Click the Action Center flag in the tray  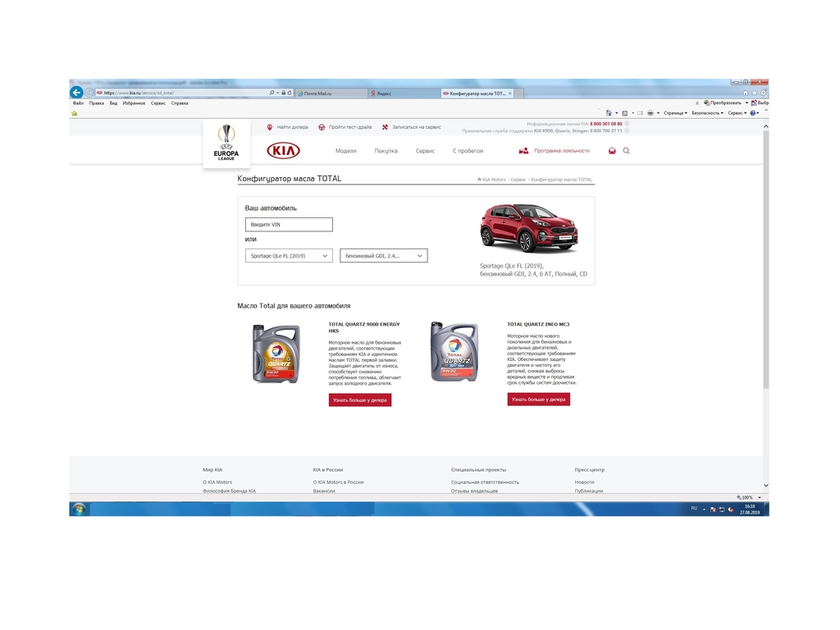713,509
